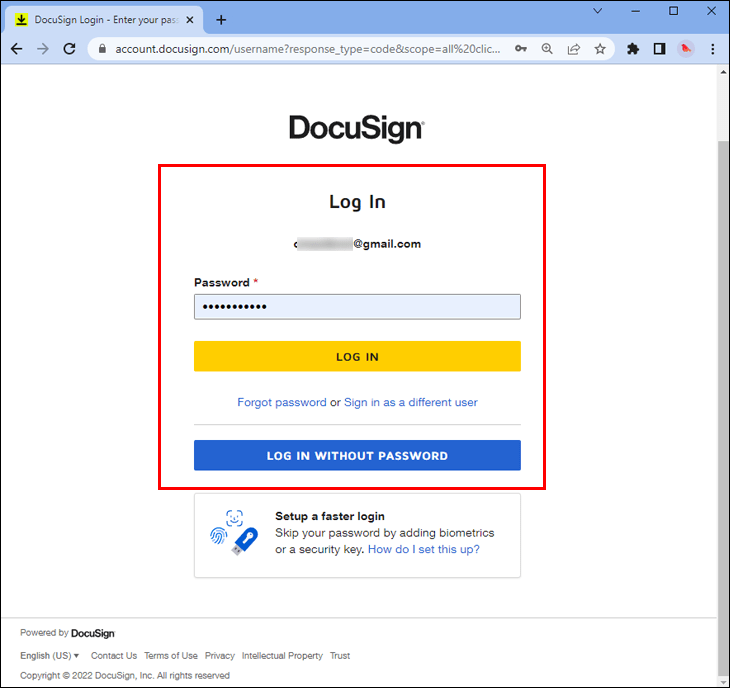Click the scrollbar down arrow
The width and height of the screenshot is (730, 688).
(x=723, y=682)
